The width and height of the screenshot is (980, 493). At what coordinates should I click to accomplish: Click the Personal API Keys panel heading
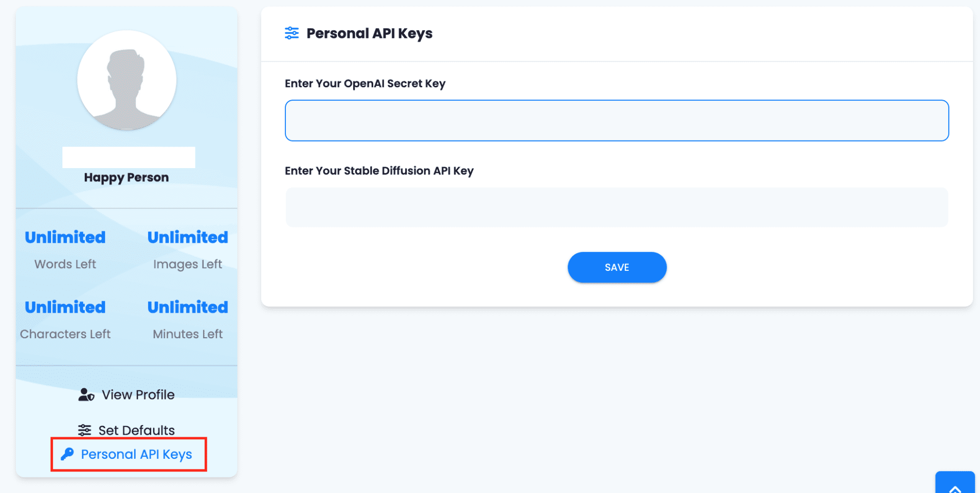click(369, 34)
